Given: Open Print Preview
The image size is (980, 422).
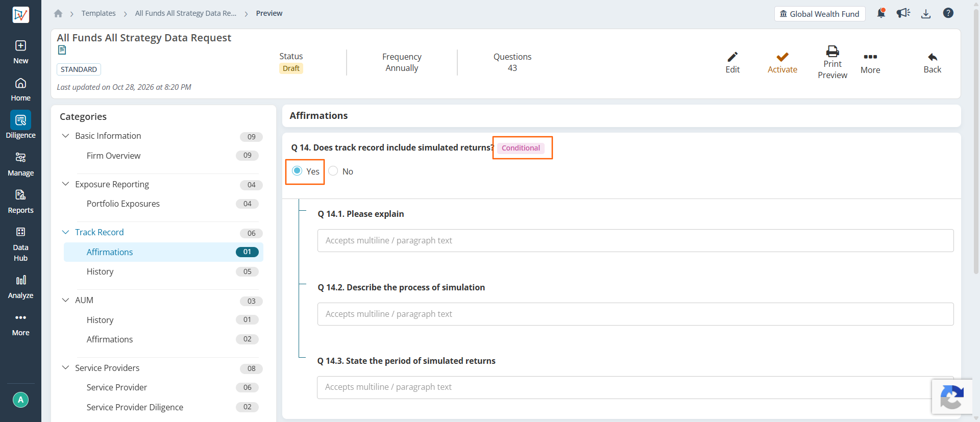Looking at the screenshot, I should [x=832, y=63].
